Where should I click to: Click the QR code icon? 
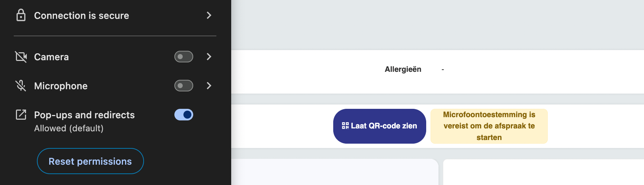pyautogui.click(x=345, y=126)
